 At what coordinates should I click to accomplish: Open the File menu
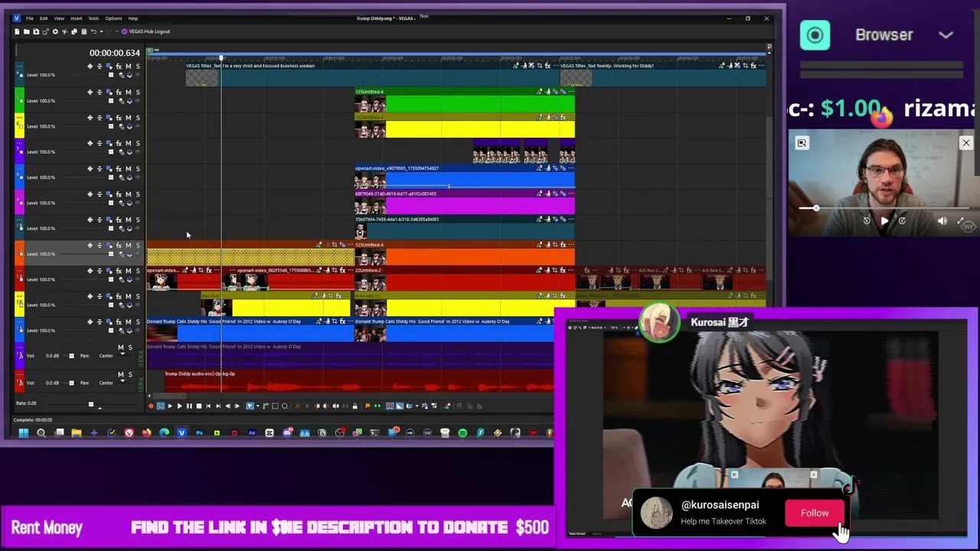[29, 18]
